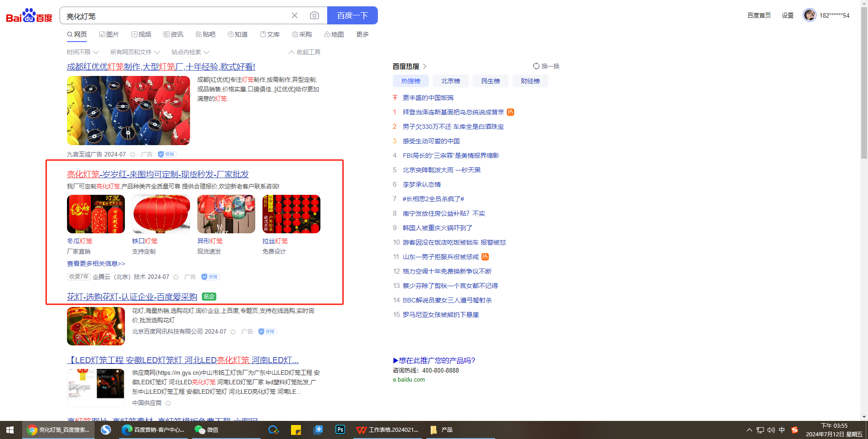Image resolution: width=868 pixels, height=439 pixels.
Task: Open WeChat from the taskbar
Action: [x=206, y=430]
